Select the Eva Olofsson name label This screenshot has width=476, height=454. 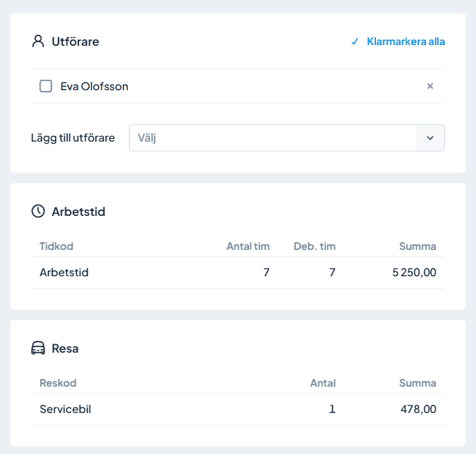[x=94, y=86]
